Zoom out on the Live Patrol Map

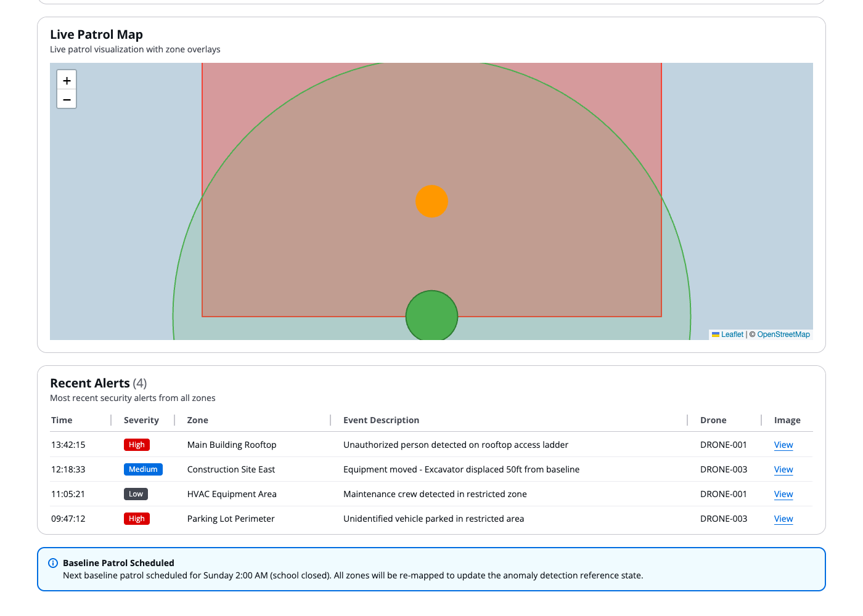pos(67,99)
